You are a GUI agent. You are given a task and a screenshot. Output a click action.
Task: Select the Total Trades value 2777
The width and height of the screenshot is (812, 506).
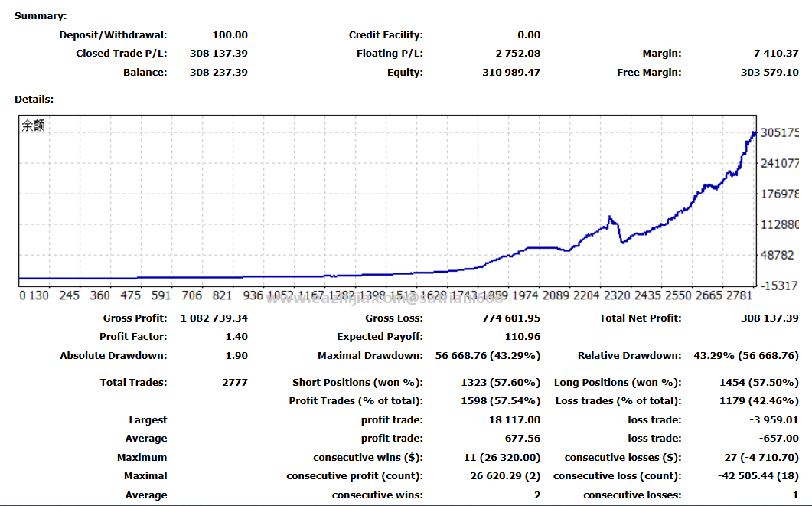(235, 383)
